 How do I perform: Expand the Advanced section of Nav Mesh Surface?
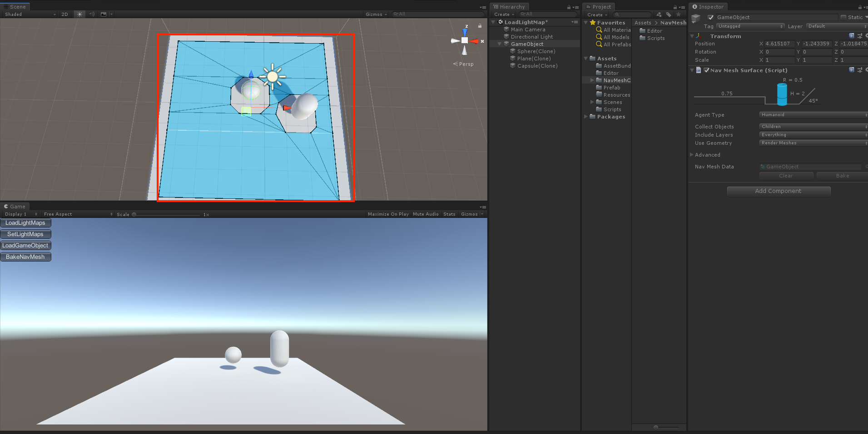click(x=707, y=155)
